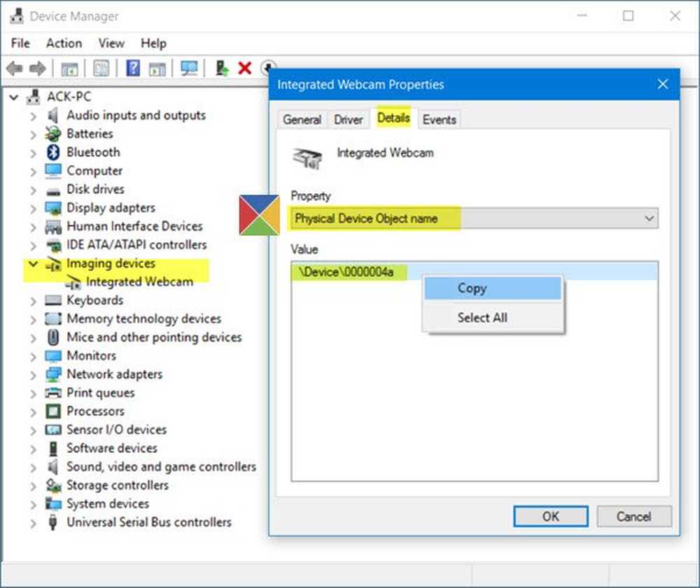The height and width of the screenshot is (588, 700).
Task: Open the Property dropdown list
Action: 648,218
